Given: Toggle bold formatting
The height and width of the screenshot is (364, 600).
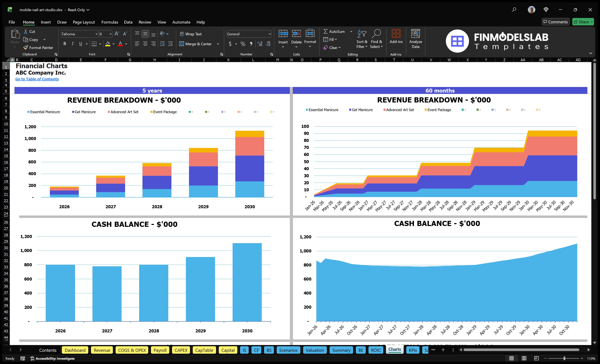Looking at the screenshot, I should [x=65, y=44].
